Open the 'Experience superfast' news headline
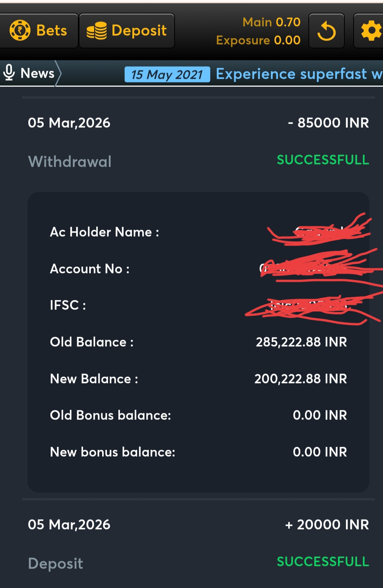This screenshot has height=588, width=383. click(298, 74)
